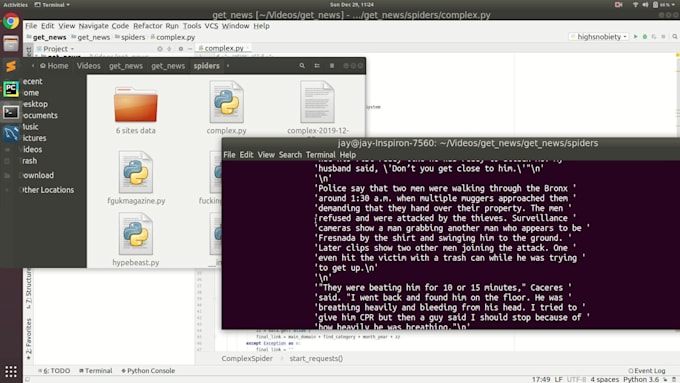
Task: Click PyCharm's Search Everywhere magnifier
Action: tap(675, 37)
